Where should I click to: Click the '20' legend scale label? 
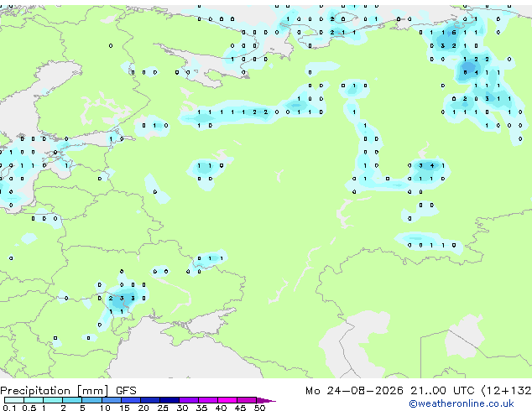click(143, 408)
